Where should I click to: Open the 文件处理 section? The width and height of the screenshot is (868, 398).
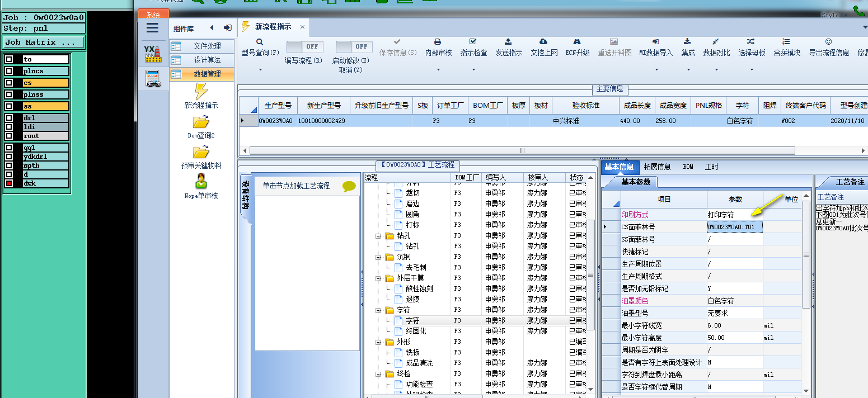[x=201, y=46]
